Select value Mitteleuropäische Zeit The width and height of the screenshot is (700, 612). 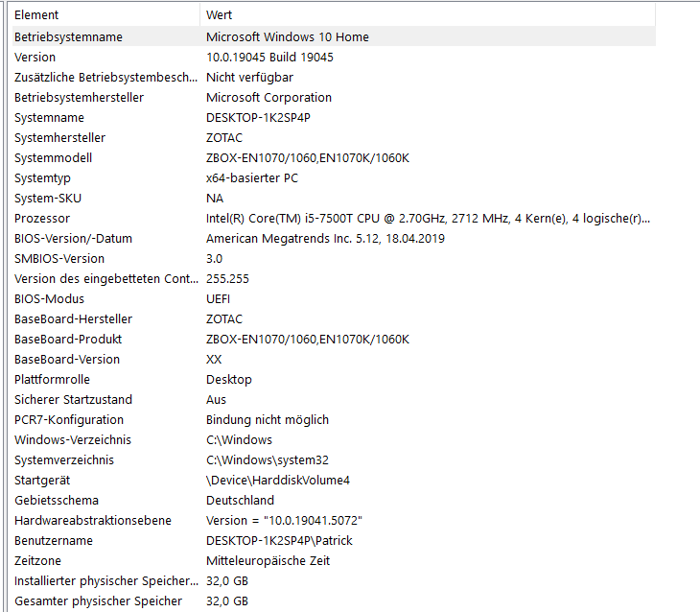point(268,560)
